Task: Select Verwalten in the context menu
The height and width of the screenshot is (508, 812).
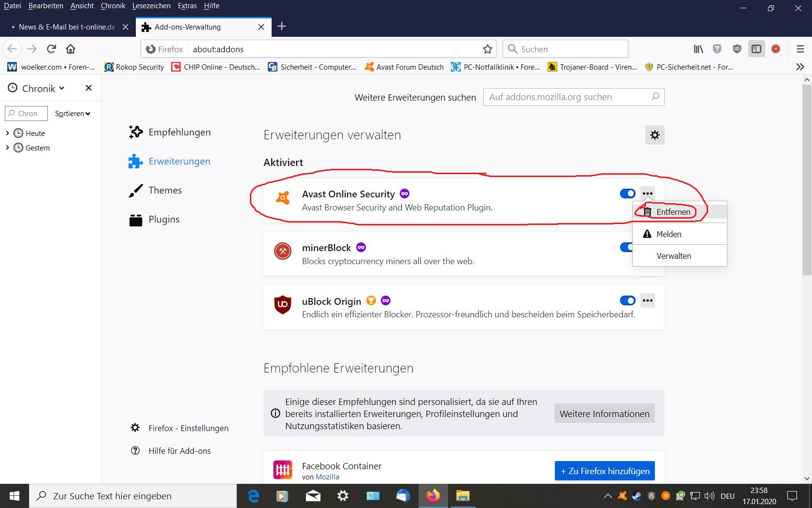Action: 680,256
